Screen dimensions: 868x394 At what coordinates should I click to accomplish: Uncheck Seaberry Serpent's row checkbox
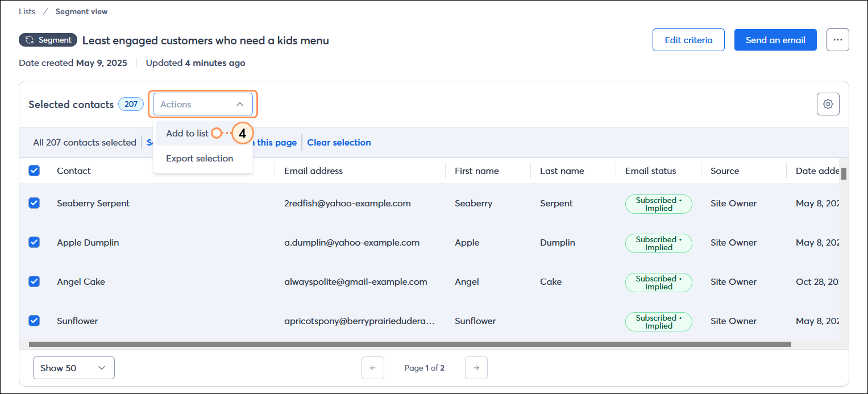34,203
